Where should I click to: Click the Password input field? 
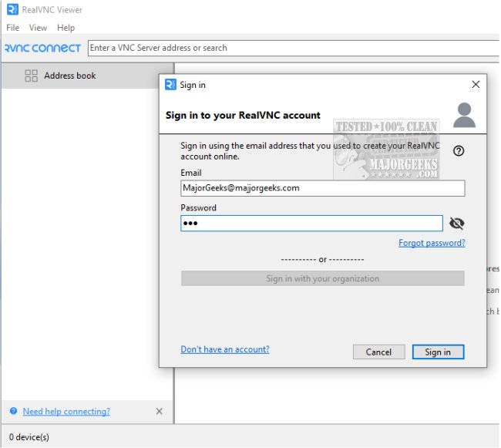point(311,224)
